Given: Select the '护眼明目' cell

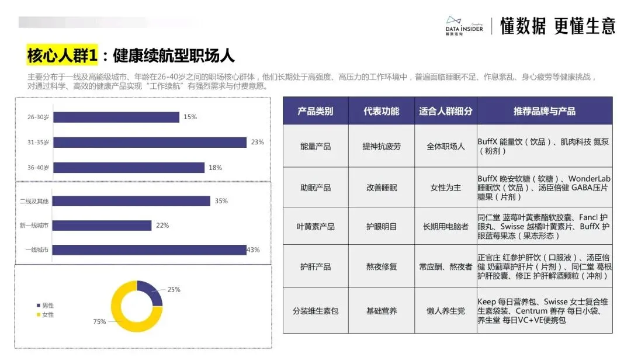Looking at the screenshot, I should pyautogui.click(x=382, y=226).
